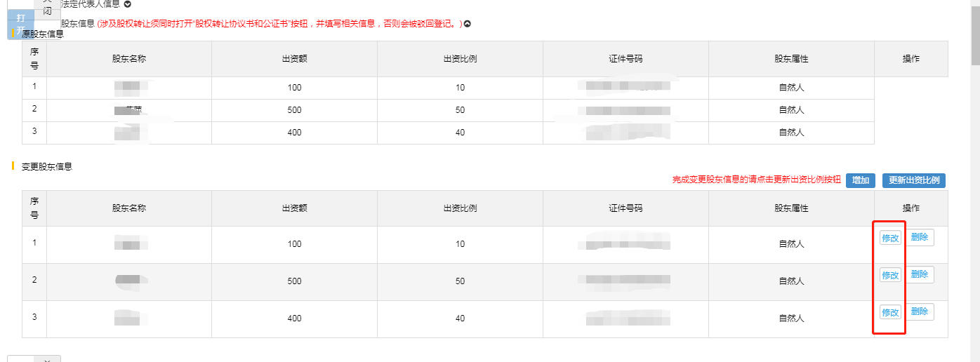This screenshot has width=980, height=362.
Task: Click the 关闭 toggle button
Action: [47, 7]
